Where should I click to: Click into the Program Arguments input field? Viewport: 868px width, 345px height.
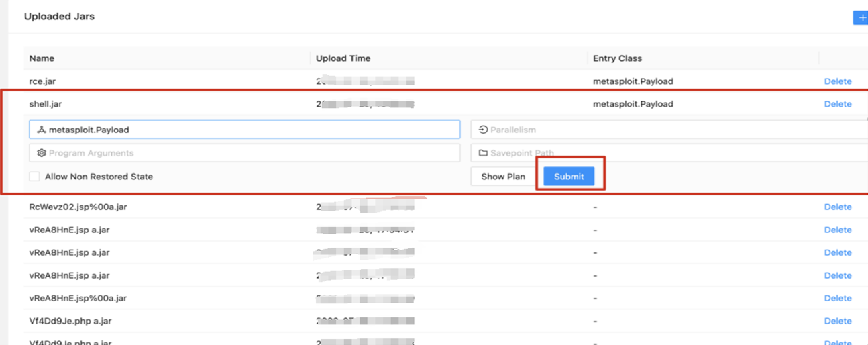[x=245, y=153]
